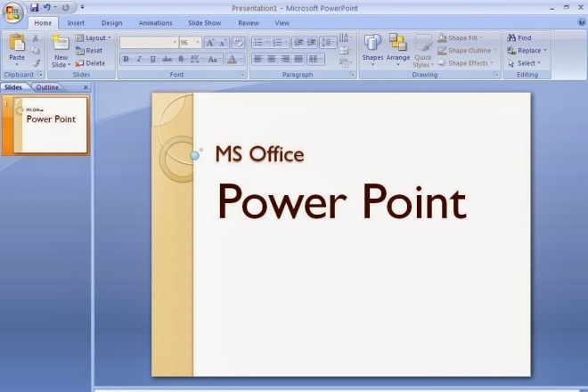Screen dimensions: 588x392
Task: Expand the Layout dropdown
Action: pyautogui.click(x=93, y=38)
